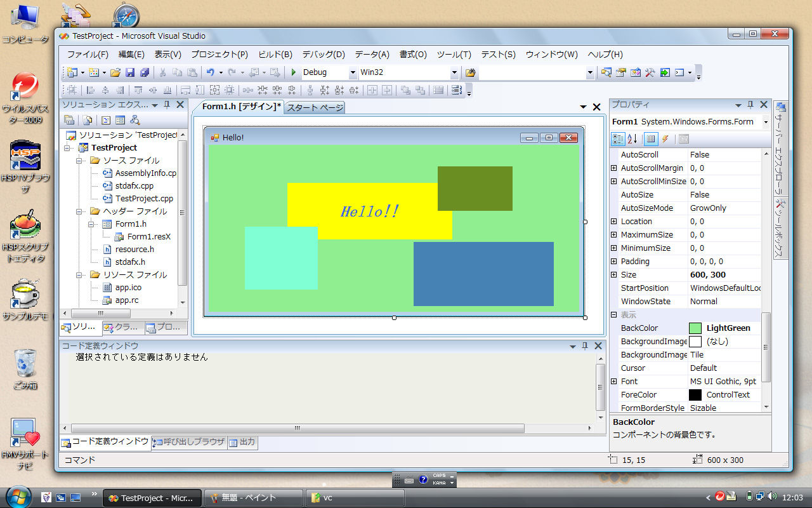This screenshot has height=508, width=812.
Task: Open Solution Explorer from the toolbar icon
Action: click(606, 72)
